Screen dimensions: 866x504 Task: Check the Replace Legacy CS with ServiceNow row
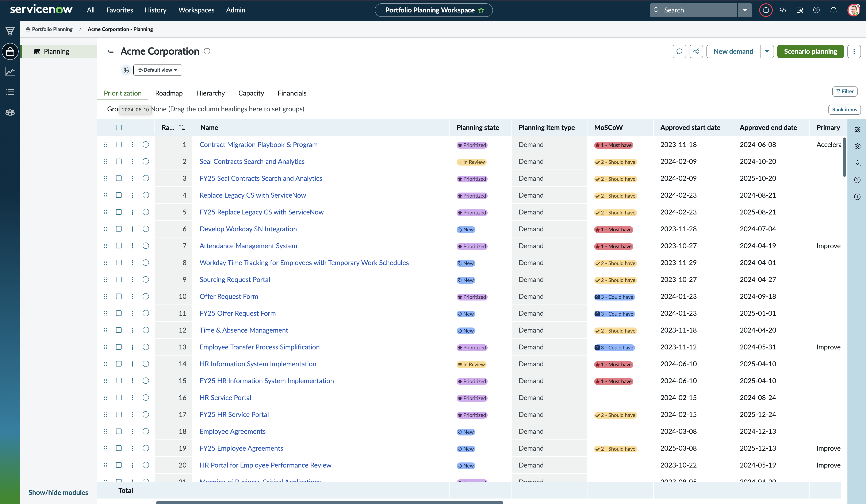point(119,195)
